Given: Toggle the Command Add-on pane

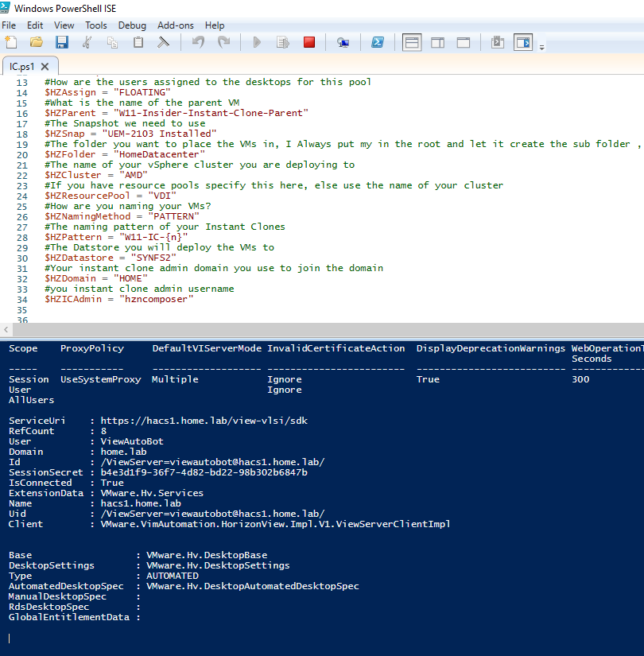Looking at the screenshot, I should 523,42.
